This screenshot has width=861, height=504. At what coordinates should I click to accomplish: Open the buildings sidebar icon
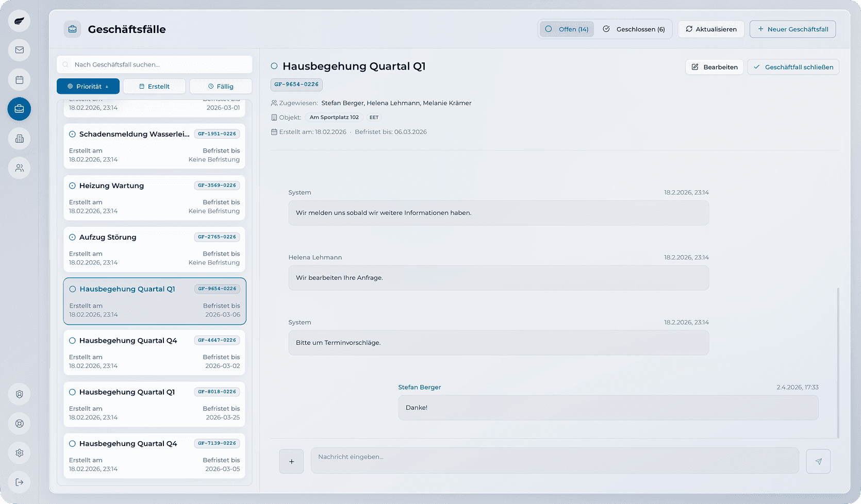pyautogui.click(x=19, y=139)
